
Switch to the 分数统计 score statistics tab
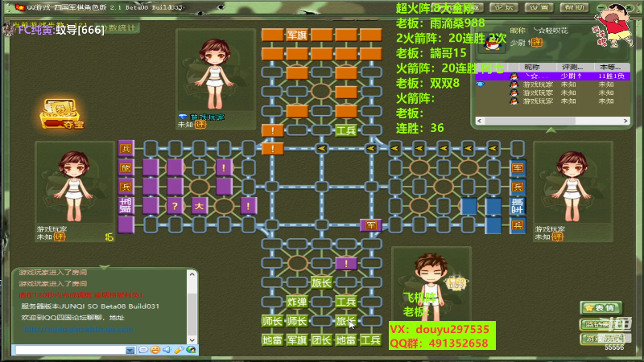118,27
